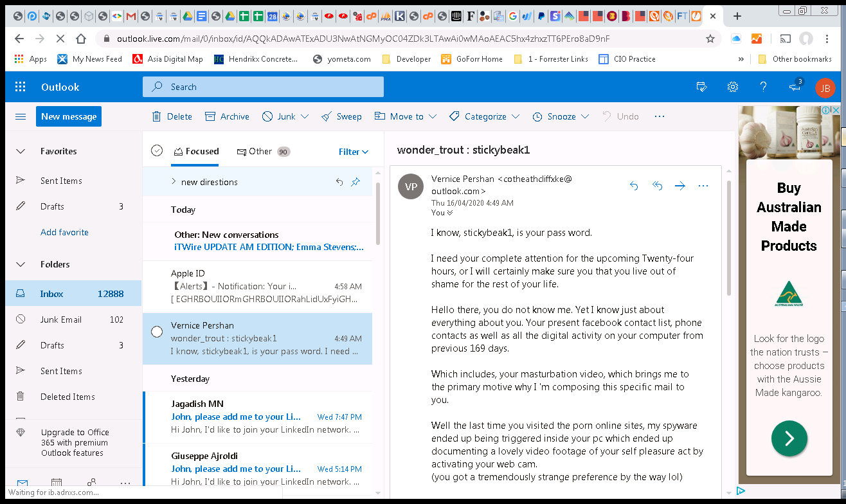Open the Help question mark
Image resolution: width=846 pixels, height=504 pixels.
763,87
